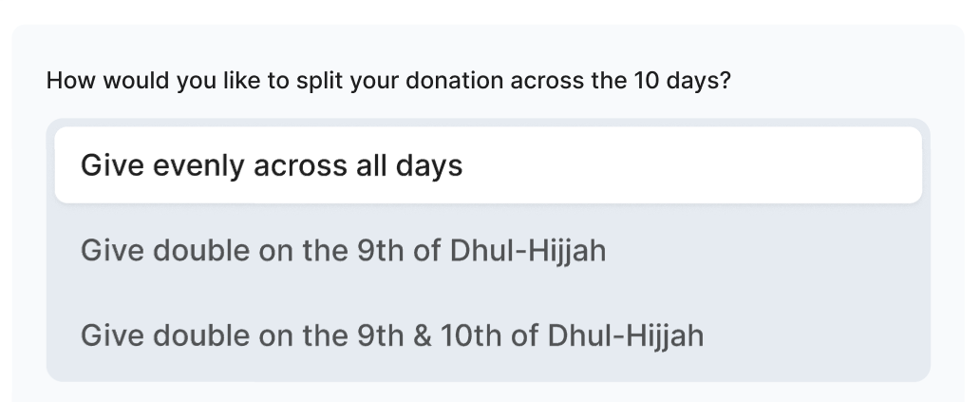Image resolution: width=980 pixels, height=402 pixels.
Task: Click the highlighted white 'Give evenly' card
Action: [488, 165]
